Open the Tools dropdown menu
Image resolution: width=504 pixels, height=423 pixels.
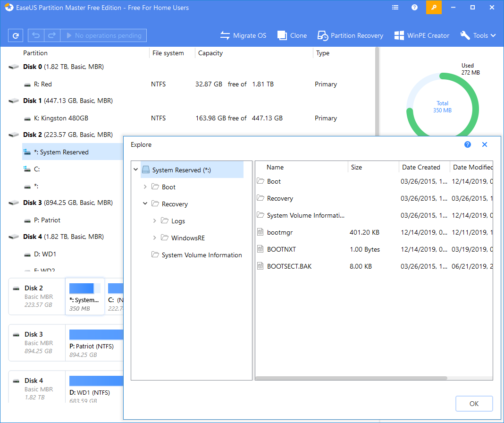[478, 35]
